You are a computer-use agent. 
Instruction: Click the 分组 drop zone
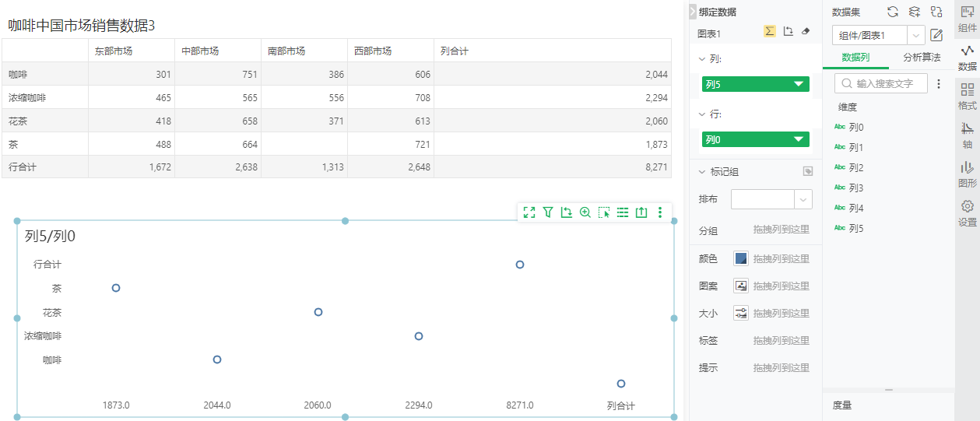[x=781, y=230]
